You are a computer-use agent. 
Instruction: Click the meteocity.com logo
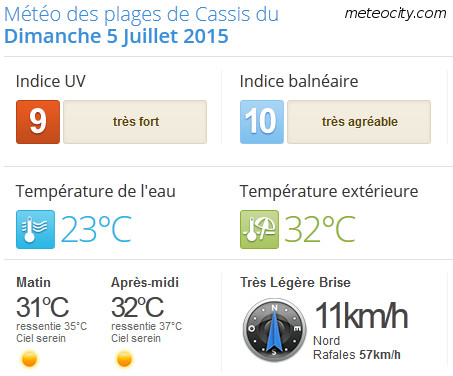[395, 14]
